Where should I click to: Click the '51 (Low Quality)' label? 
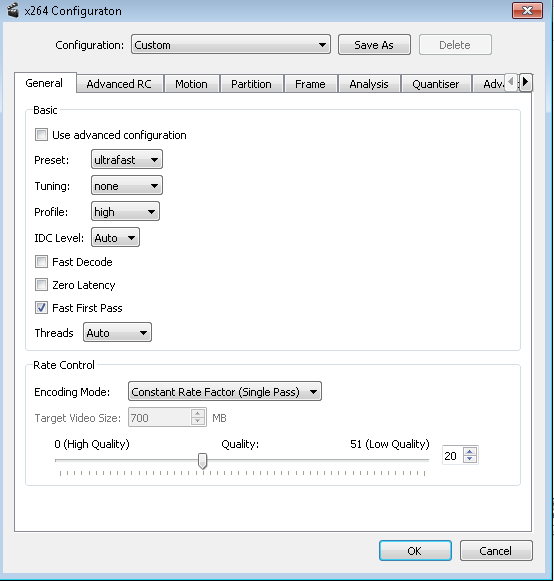389,444
